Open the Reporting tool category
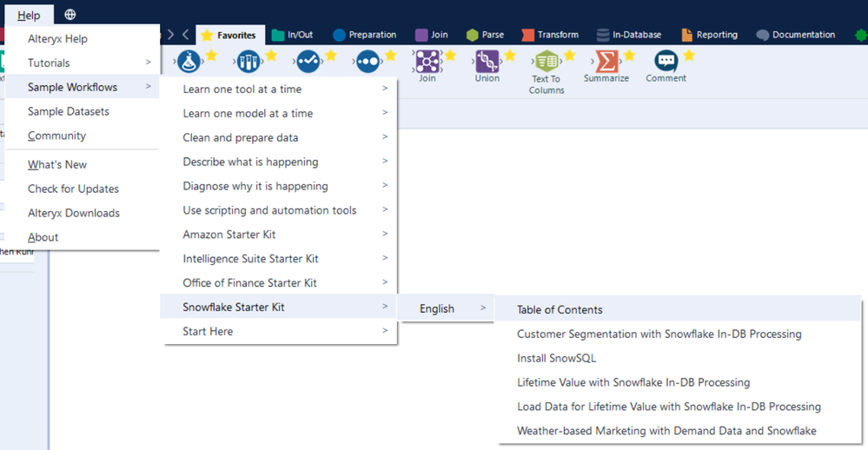This screenshot has width=868, height=450. point(710,35)
